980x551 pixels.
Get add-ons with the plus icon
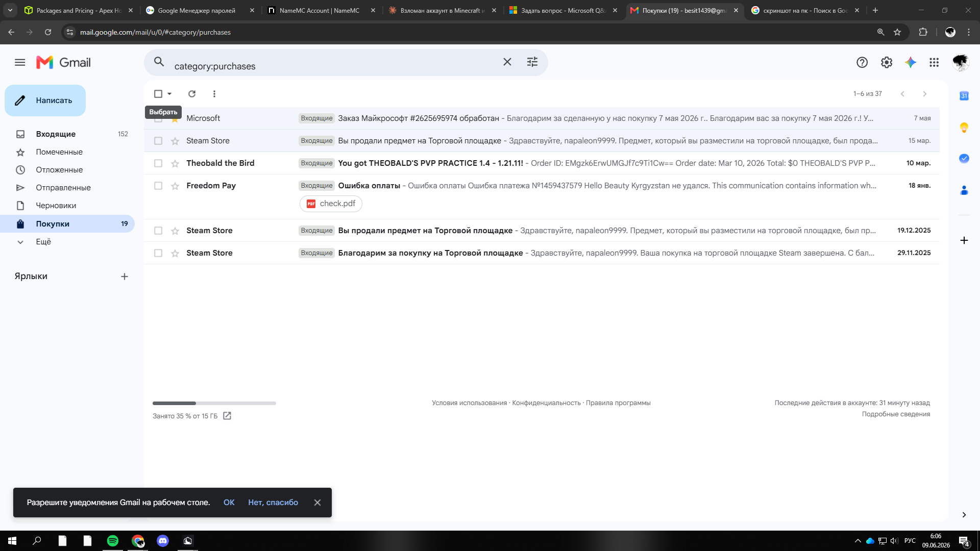click(x=964, y=240)
